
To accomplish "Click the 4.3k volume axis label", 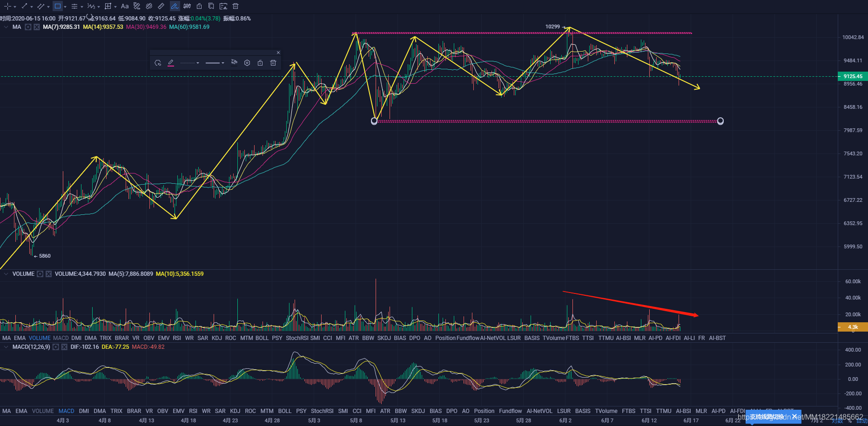I will click(x=853, y=327).
